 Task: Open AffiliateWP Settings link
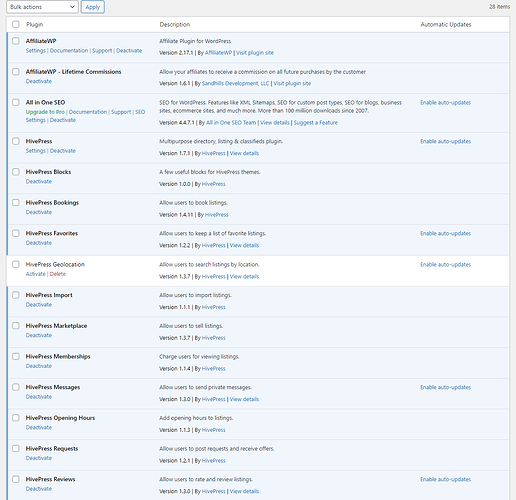pos(36,51)
